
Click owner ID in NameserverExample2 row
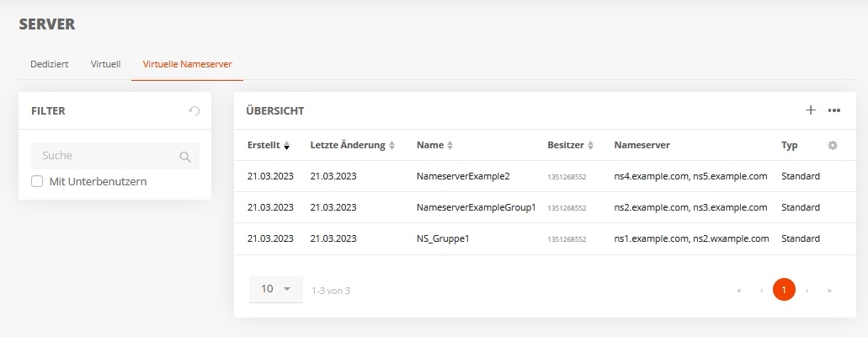(567, 178)
